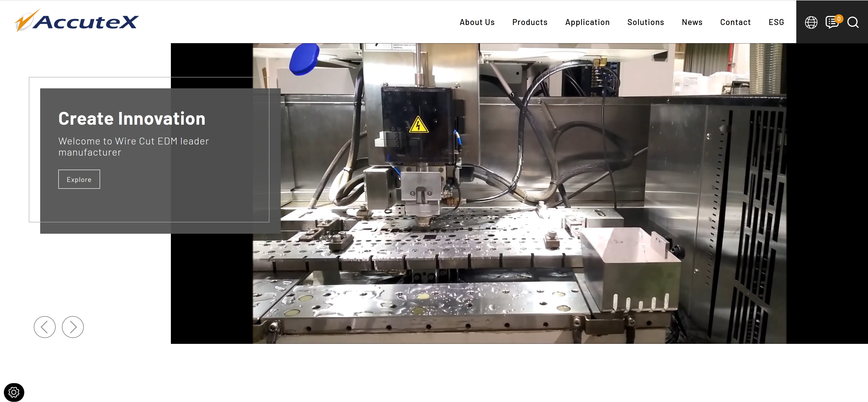Click the Explore button
The image size is (868, 402).
(79, 179)
